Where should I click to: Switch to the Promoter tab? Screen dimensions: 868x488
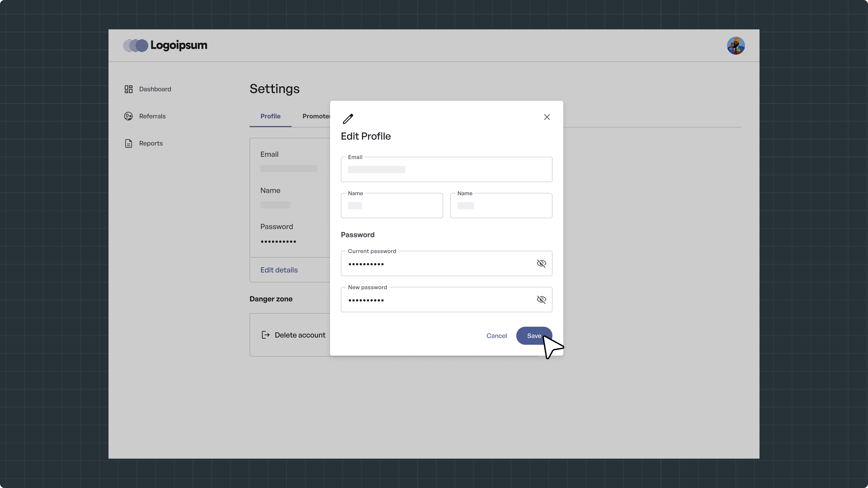315,116
